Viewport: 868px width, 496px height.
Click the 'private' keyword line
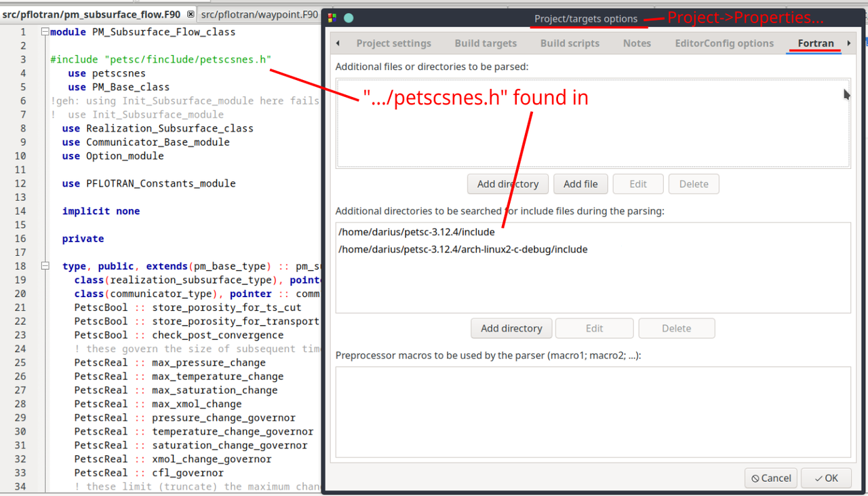tap(83, 238)
